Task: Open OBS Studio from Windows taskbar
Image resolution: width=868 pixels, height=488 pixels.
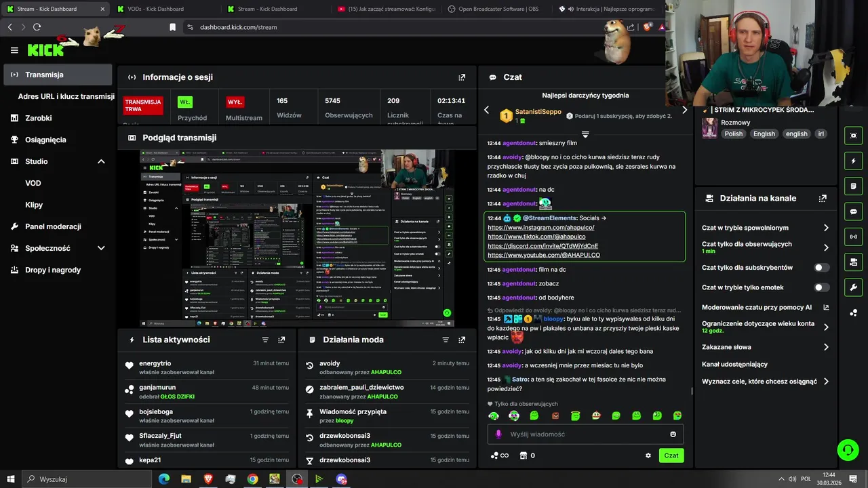Action: pos(297,479)
